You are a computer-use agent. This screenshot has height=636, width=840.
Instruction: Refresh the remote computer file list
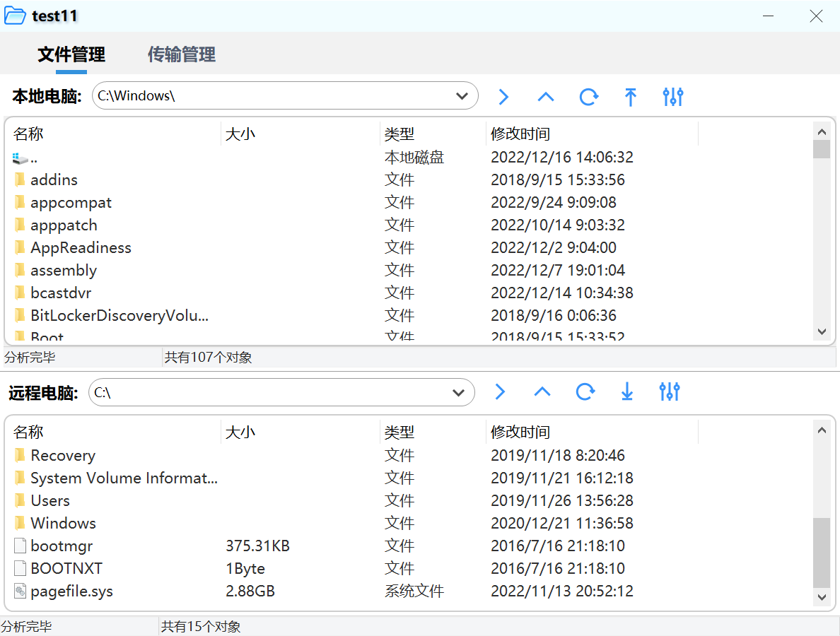tap(585, 392)
